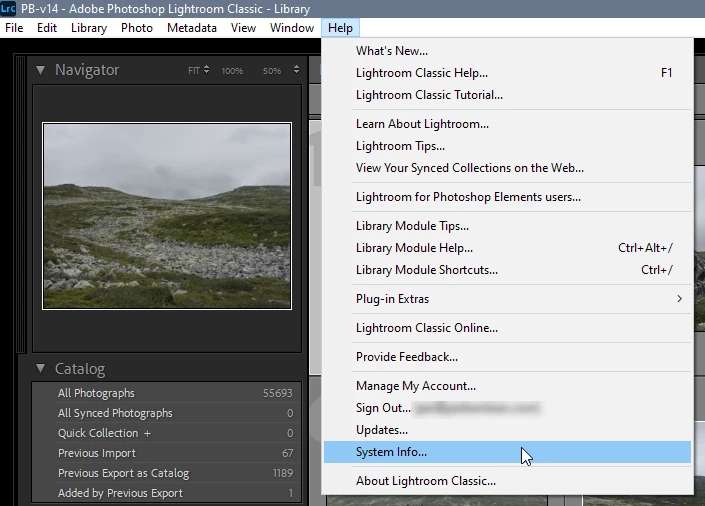Open Manage My Account…
This screenshot has width=705, height=506.
pyautogui.click(x=507, y=386)
